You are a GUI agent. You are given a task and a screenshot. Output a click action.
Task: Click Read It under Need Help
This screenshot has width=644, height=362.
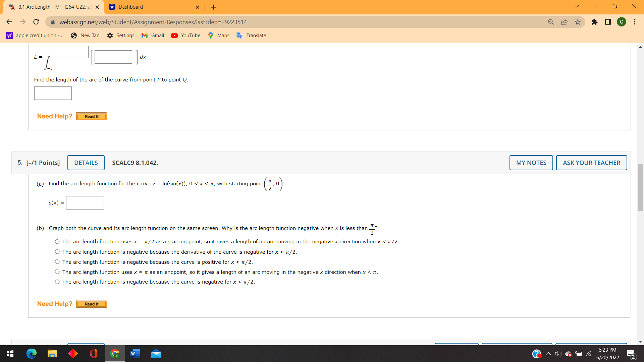(x=91, y=304)
